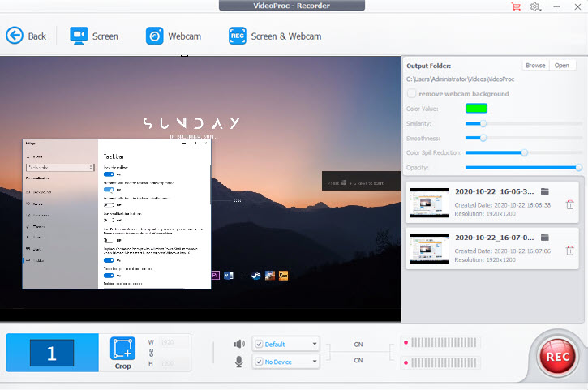Uncheck the Default speaker audio checkbox
Viewport: 588px width, 390px height.
259,344
